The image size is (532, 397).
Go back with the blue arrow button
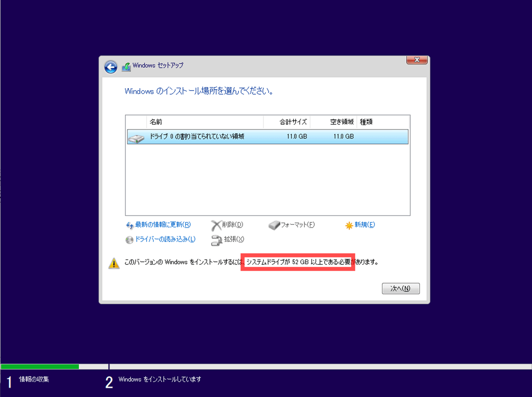(111, 67)
